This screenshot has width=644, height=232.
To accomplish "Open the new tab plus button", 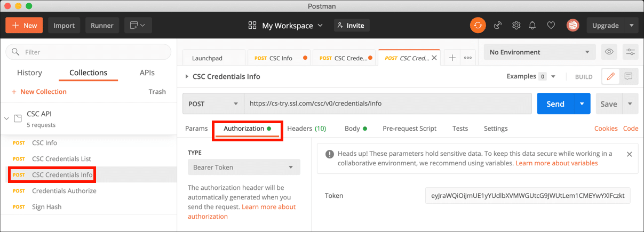I will click(x=452, y=58).
